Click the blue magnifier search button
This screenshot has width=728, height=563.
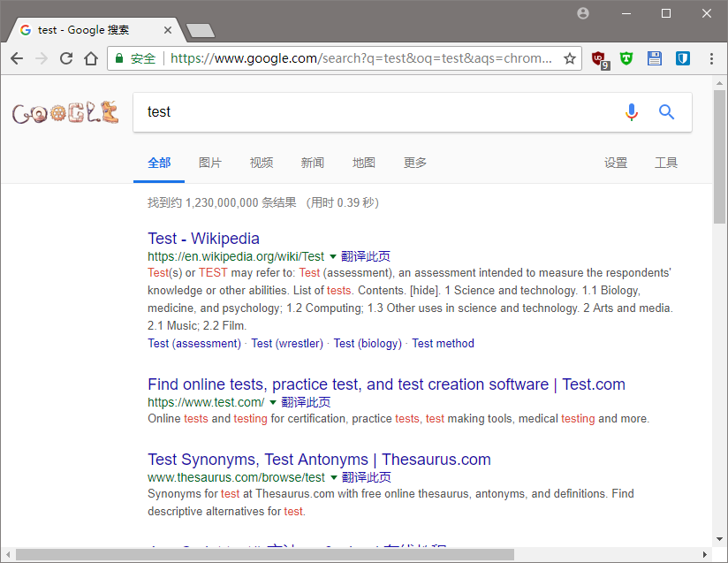pyautogui.click(x=666, y=112)
